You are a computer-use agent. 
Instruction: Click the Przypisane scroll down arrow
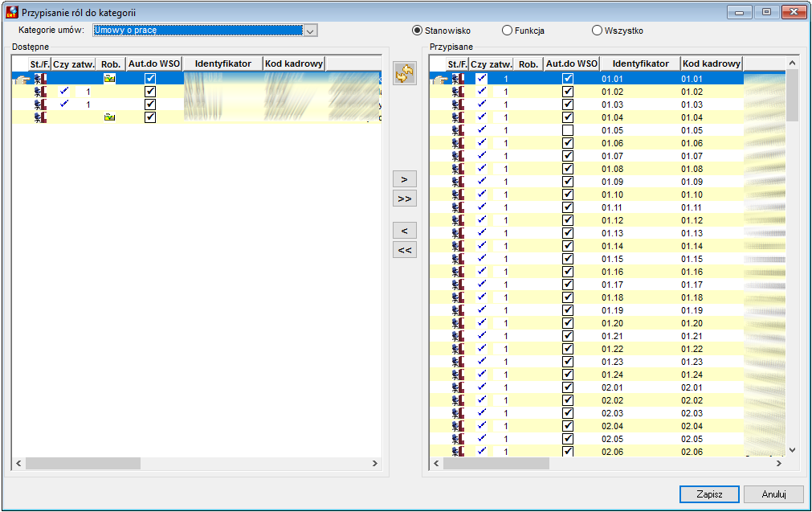[792, 450]
